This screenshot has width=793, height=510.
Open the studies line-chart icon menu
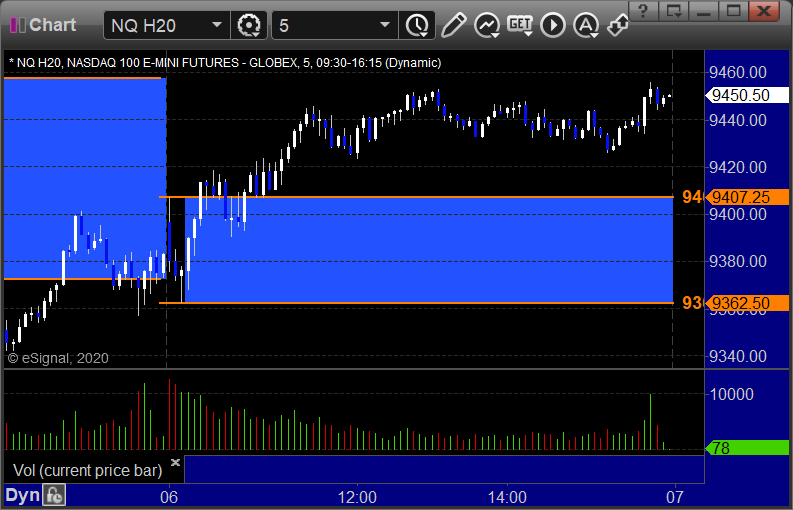[x=487, y=25]
